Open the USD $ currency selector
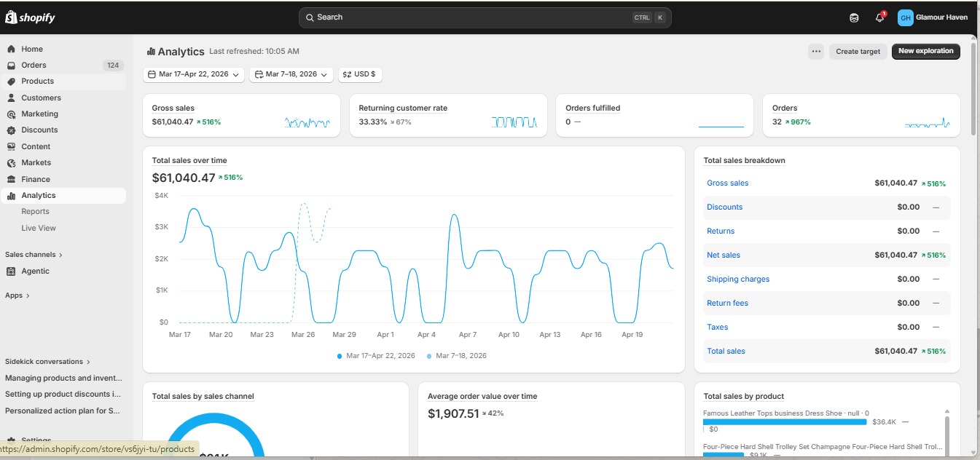This screenshot has width=980, height=460. [x=360, y=74]
